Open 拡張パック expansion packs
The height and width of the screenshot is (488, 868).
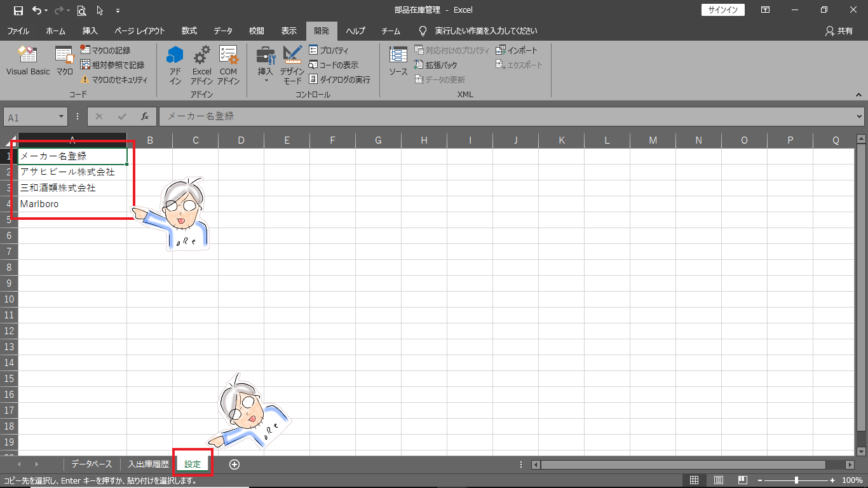click(435, 65)
